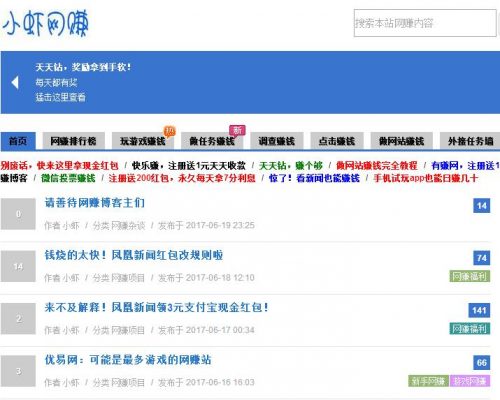Click the blue view count 74 badge
Screen dimensions: 500x400
(482, 258)
